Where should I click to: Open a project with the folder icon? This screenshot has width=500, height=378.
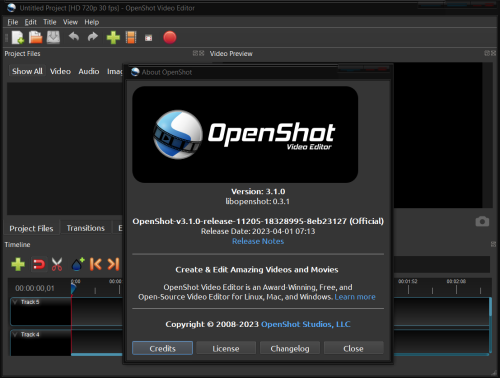click(x=35, y=37)
